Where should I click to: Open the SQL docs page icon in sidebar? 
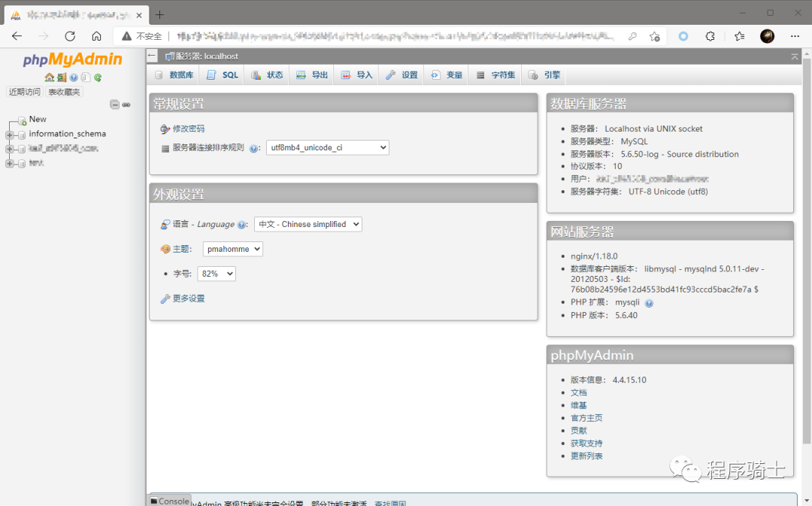86,77
